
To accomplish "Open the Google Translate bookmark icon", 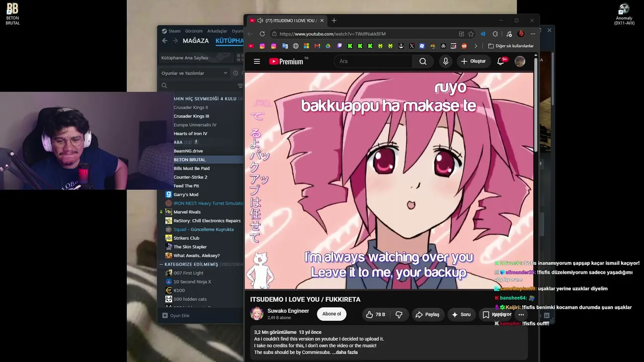I will click(285, 46).
